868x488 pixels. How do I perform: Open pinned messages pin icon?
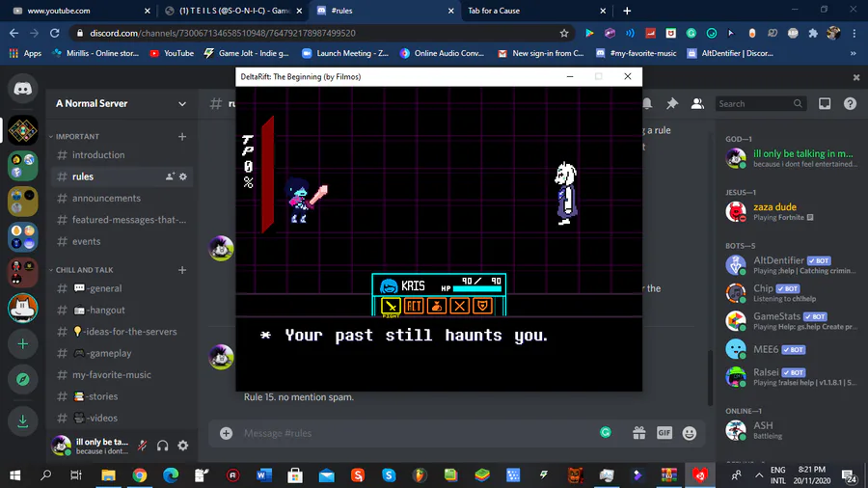(x=672, y=103)
